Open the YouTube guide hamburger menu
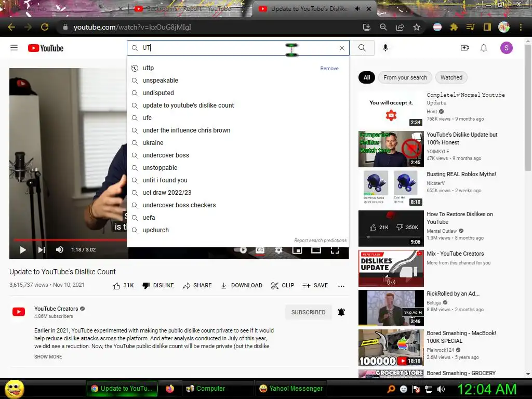The image size is (532, 399). pyautogui.click(x=14, y=48)
